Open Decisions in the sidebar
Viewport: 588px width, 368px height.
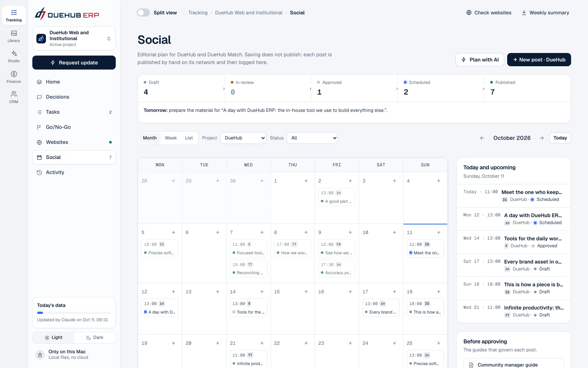tap(74, 97)
